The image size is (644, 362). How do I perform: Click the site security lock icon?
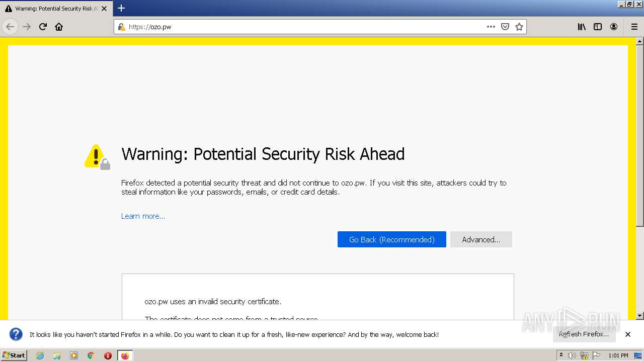pyautogui.click(x=121, y=27)
